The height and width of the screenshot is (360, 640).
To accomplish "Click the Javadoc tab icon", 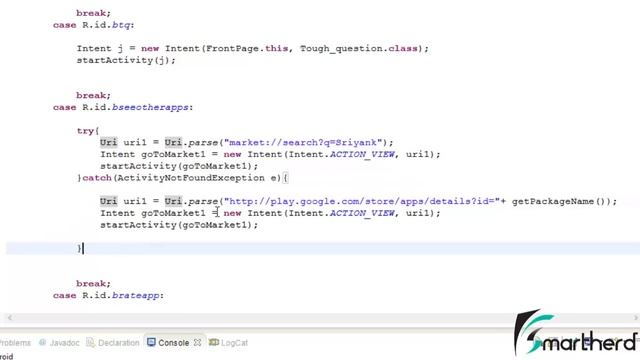I will pyautogui.click(x=42, y=342).
